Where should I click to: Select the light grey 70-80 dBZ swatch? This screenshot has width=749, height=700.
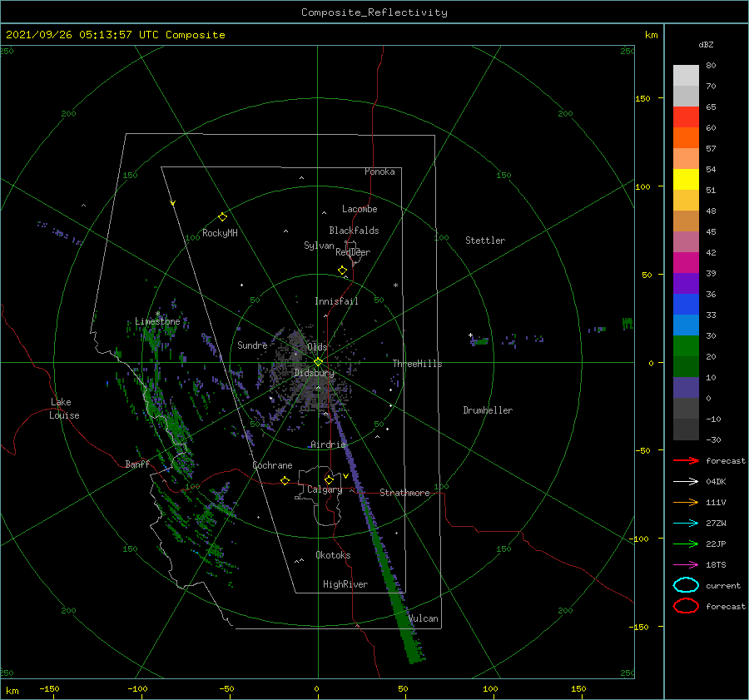[x=686, y=75]
